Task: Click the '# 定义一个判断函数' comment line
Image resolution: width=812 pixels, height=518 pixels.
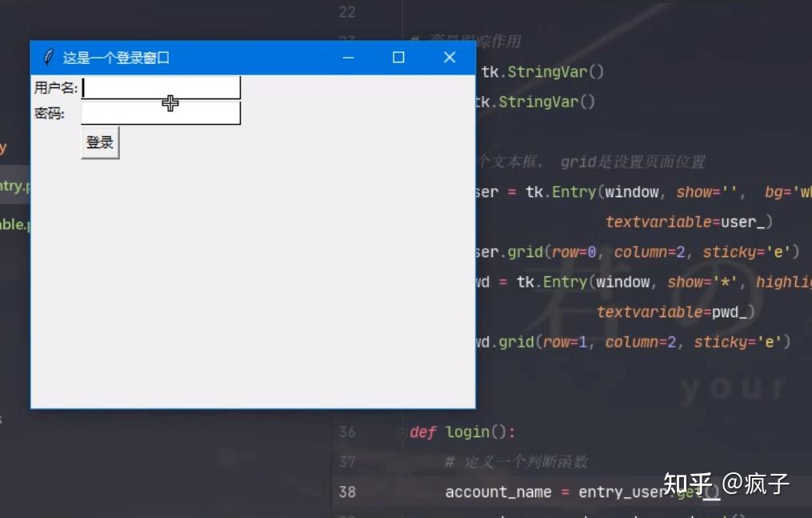Action: point(516,461)
